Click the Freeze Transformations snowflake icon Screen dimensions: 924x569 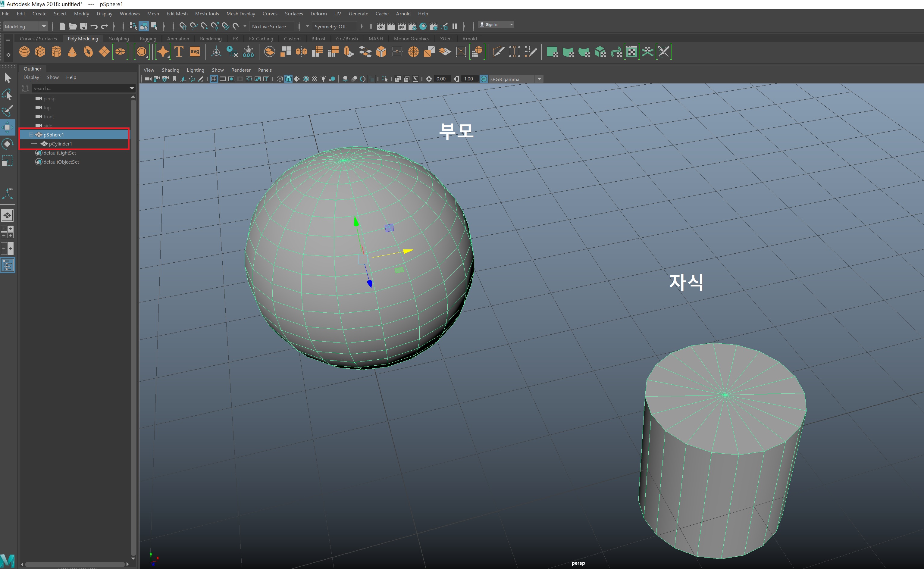click(249, 52)
